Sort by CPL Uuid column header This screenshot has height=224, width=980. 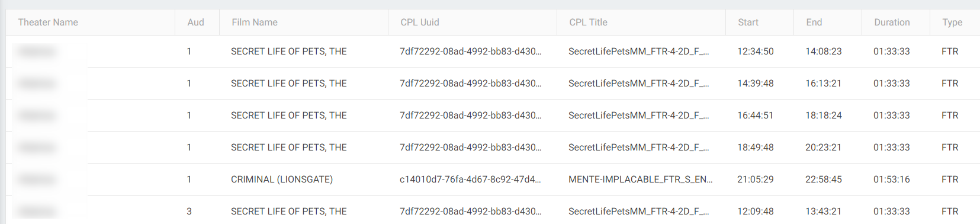pos(420,23)
